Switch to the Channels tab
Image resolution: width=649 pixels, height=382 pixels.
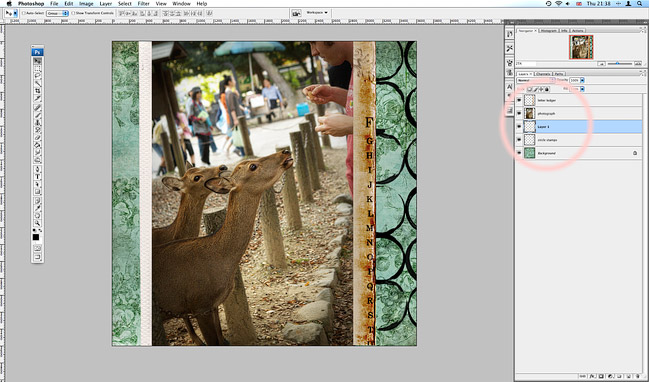(x=543, y=74)
